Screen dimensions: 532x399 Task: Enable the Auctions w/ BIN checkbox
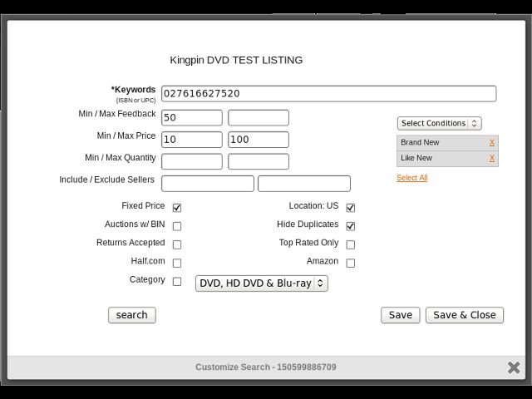[177, 226]
